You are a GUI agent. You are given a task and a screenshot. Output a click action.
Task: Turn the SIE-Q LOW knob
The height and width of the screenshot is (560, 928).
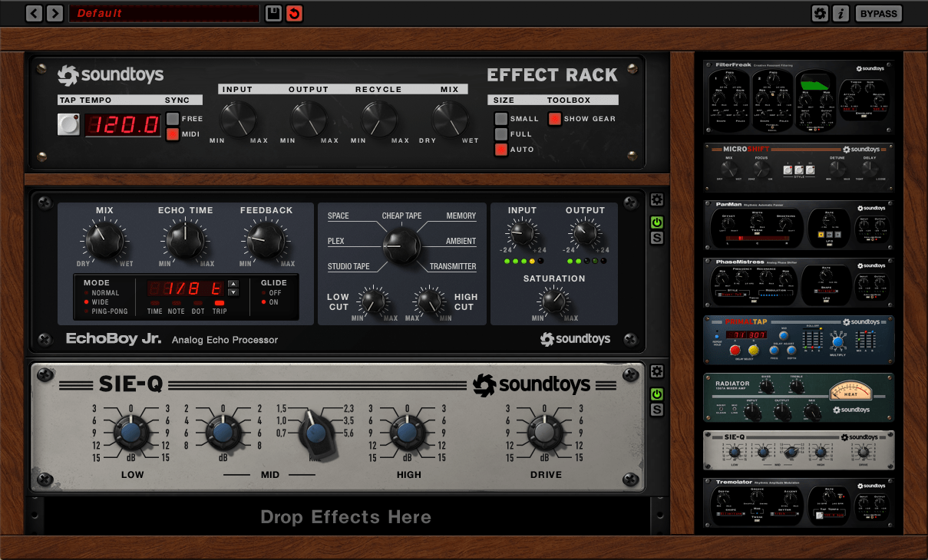pos(131,433)
